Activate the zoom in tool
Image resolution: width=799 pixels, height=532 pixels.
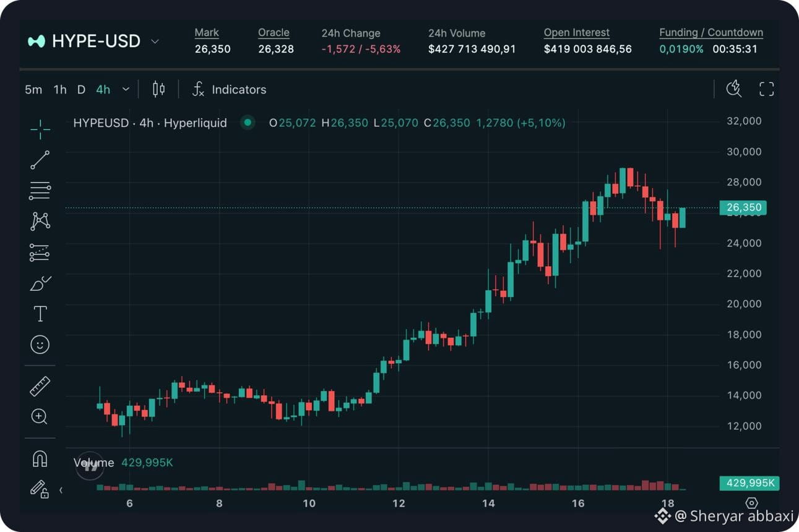[40, 416]
